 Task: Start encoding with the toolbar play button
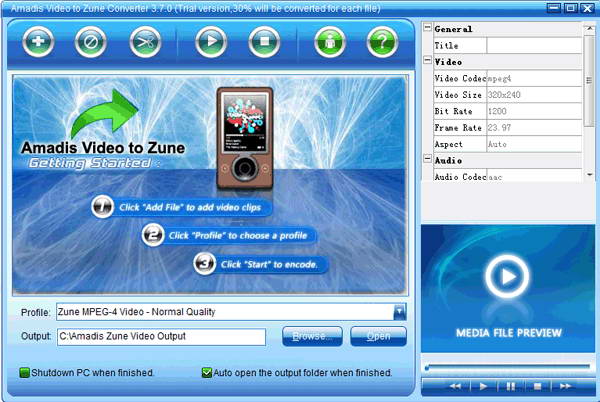tap(211, 41)
